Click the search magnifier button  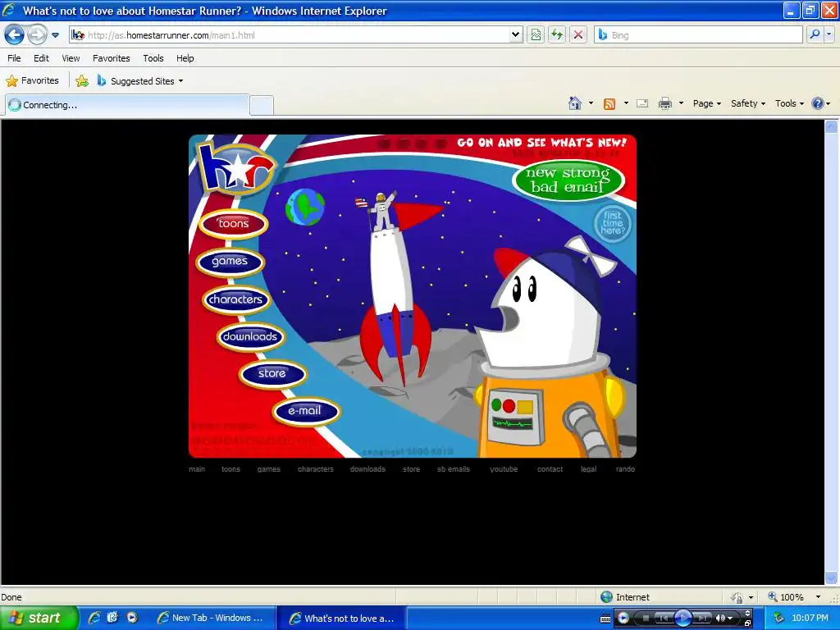[815, 34]
